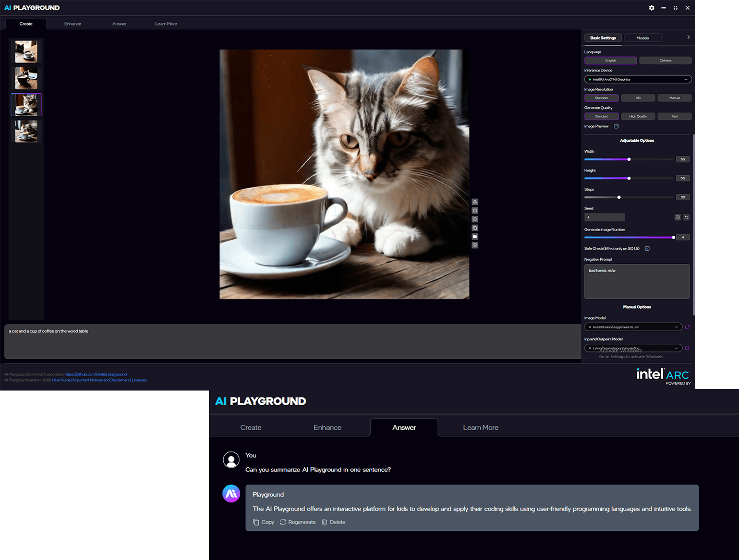Select the first thumbnail in the image list
Screen dimensions: 739x560
pyautogui.click(x=26, y=52)
